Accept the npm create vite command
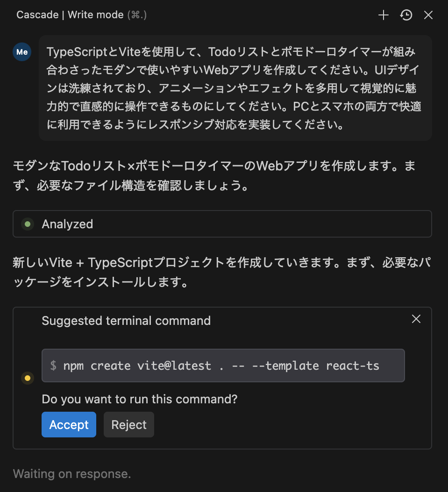 pos(69,424)
